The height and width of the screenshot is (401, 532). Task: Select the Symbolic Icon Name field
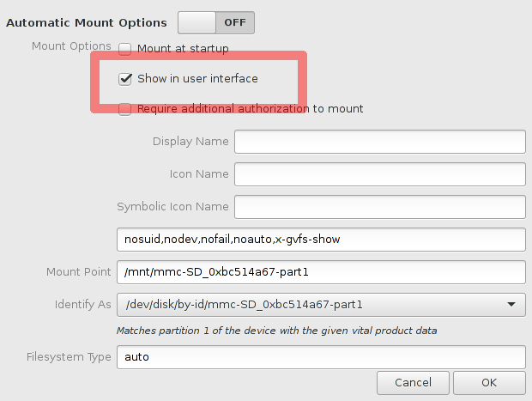[x=380, y=207]
